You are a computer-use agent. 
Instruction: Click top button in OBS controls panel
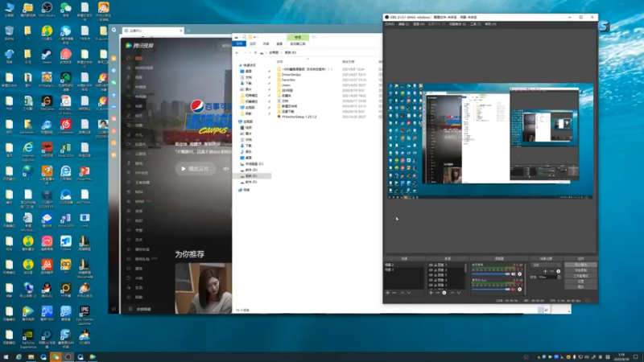click(x=580, y=265)
